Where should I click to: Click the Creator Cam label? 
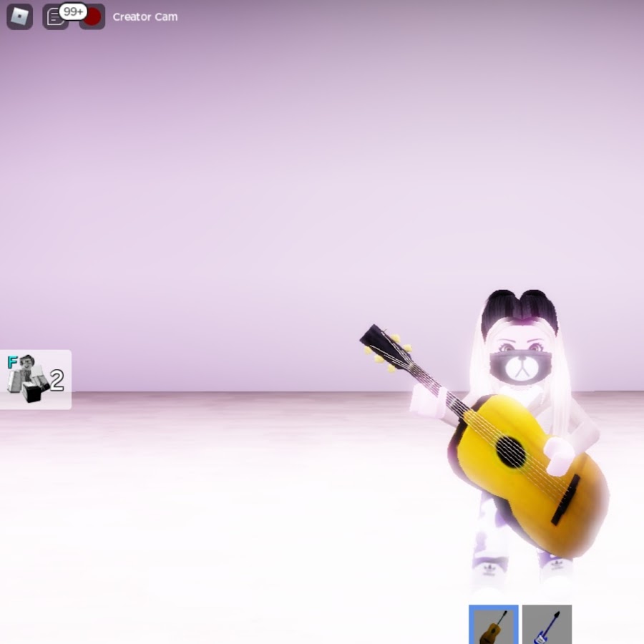[x=145, y=17]
